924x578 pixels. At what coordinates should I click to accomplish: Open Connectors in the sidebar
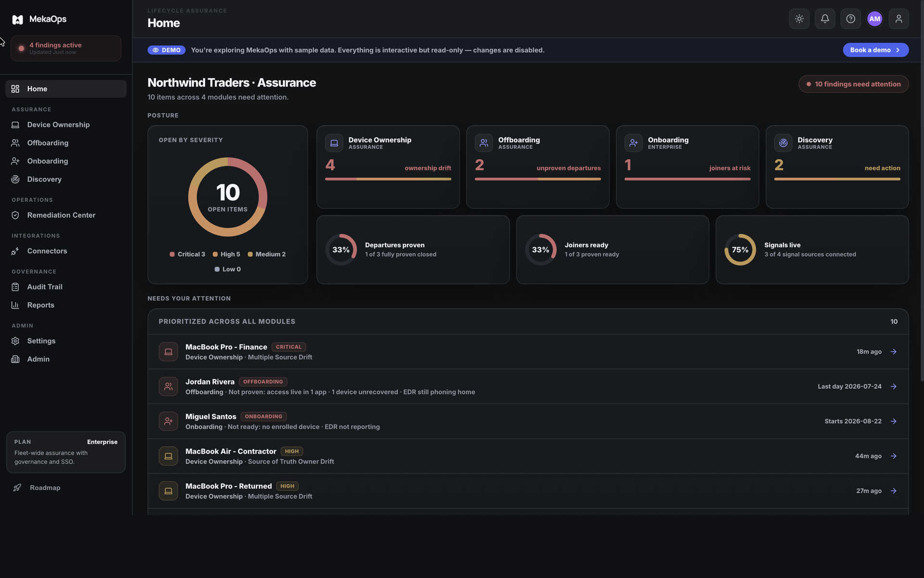pos(66,251)
